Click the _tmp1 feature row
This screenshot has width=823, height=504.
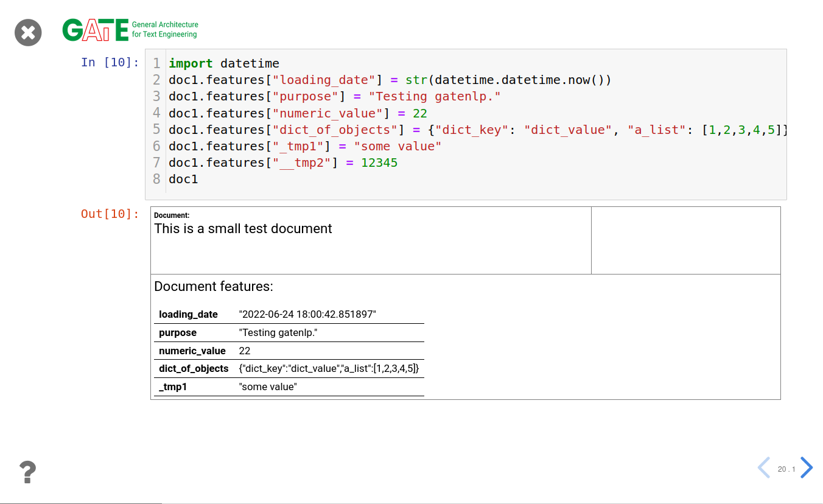click(x=289, y=387)
